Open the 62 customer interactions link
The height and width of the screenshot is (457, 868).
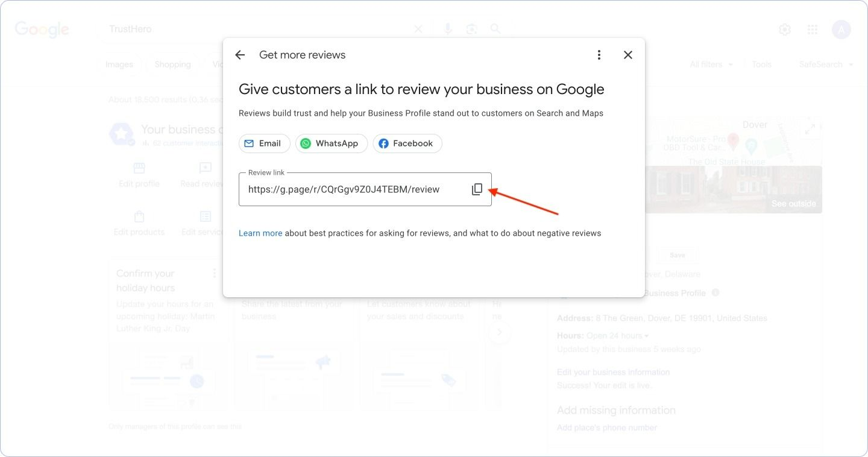[x=183, y=143]
